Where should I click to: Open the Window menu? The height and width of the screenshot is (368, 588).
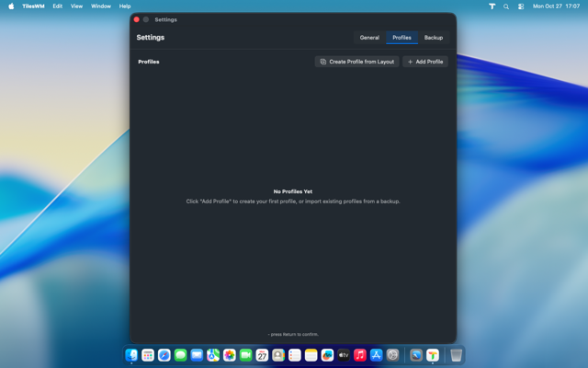pyautogui.click(x=101, y=6)
